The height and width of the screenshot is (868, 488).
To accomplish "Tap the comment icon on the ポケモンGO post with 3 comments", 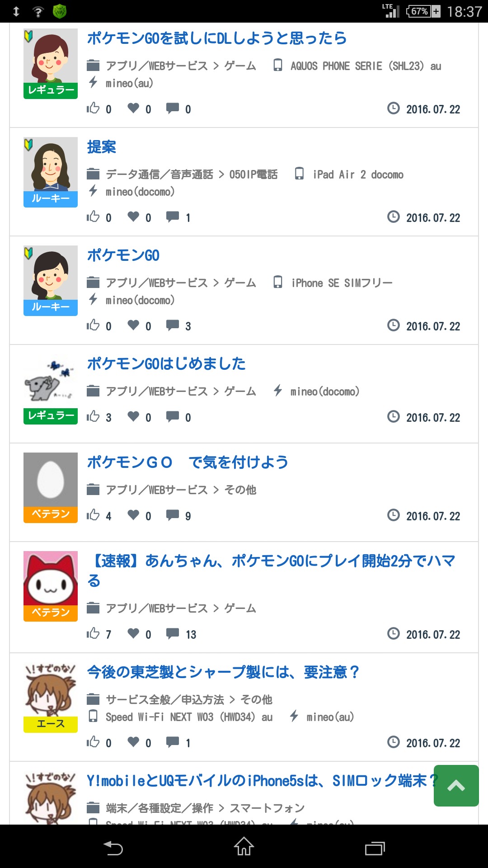I will click(x=172, y=325).
